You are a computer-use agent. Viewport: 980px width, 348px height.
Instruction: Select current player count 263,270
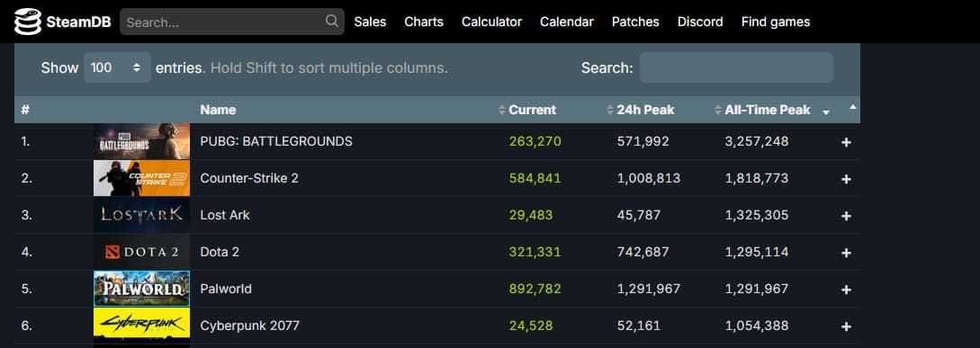(x=535, y=141)
